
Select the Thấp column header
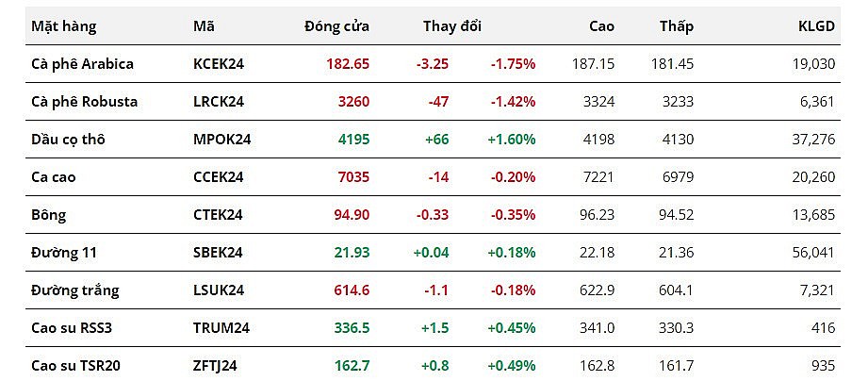(676, 26)
